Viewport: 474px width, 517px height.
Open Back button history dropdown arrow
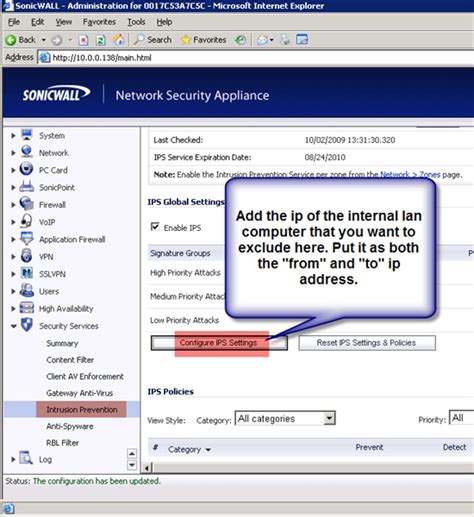point(44,40)
